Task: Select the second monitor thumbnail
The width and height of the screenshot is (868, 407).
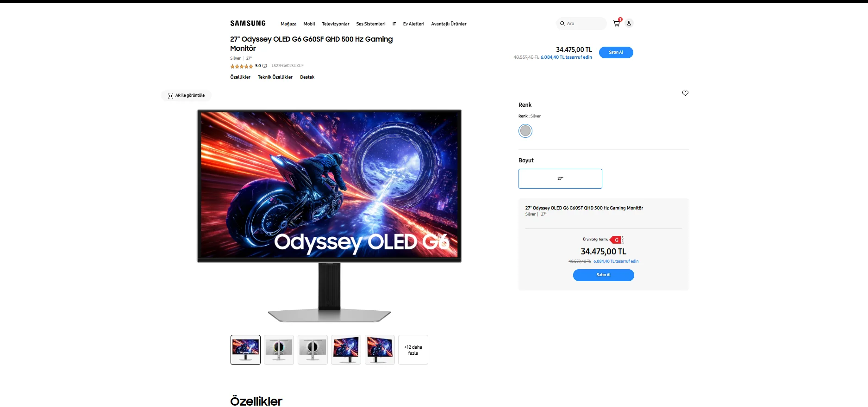Action: point(279,350)
